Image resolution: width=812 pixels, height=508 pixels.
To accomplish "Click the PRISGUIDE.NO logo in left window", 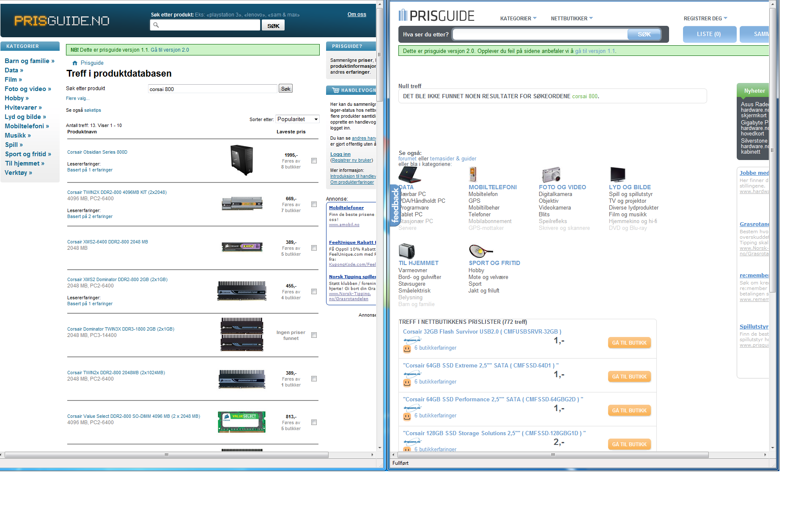I will pyautogui.click(x=62, y=21).
